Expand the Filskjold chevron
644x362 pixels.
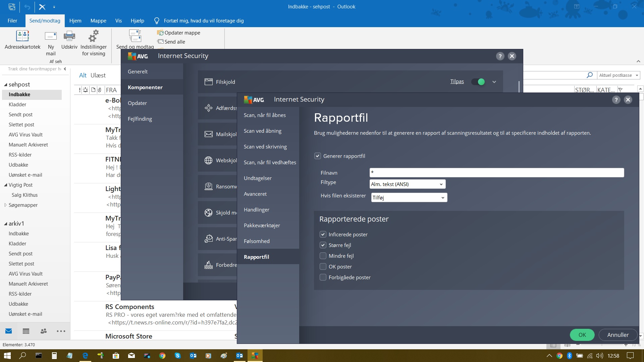click(x=494, y=82)
